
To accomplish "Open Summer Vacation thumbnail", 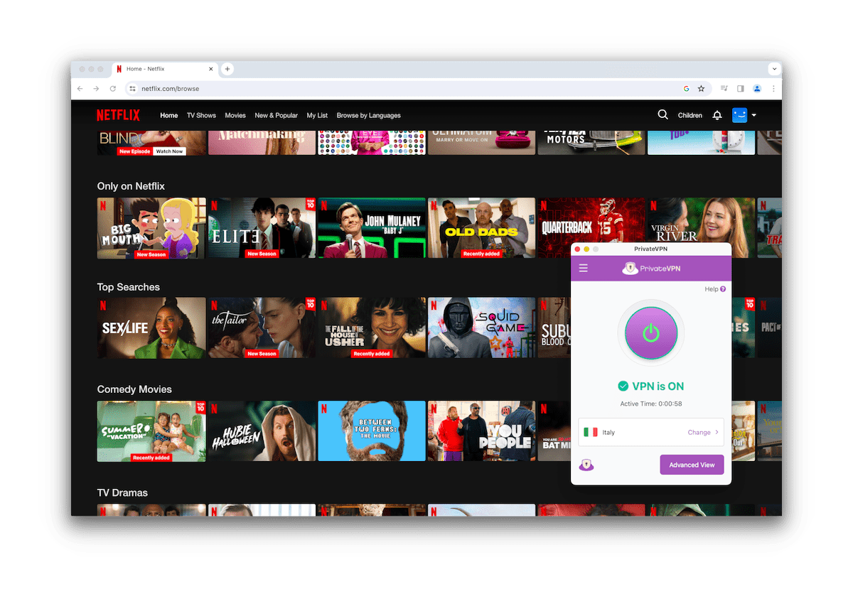I will click(151, 431).
